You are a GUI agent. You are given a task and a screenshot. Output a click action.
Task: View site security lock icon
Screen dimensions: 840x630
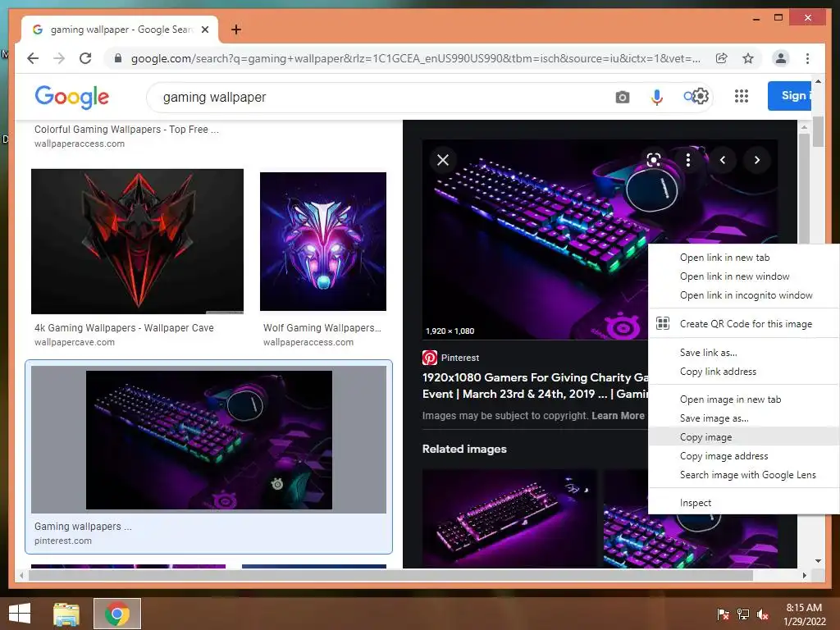118,58
